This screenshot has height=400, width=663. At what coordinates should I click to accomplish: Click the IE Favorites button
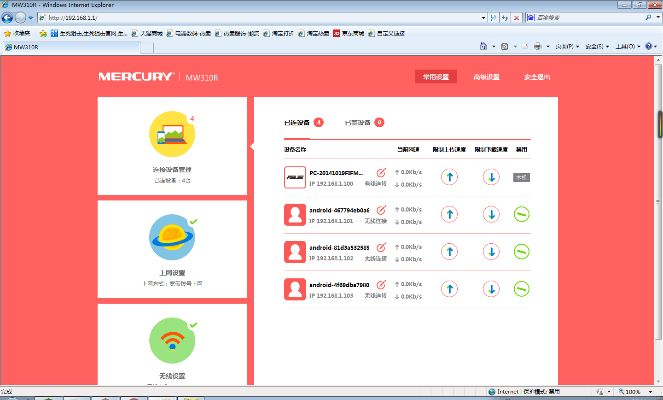(18, 32)
